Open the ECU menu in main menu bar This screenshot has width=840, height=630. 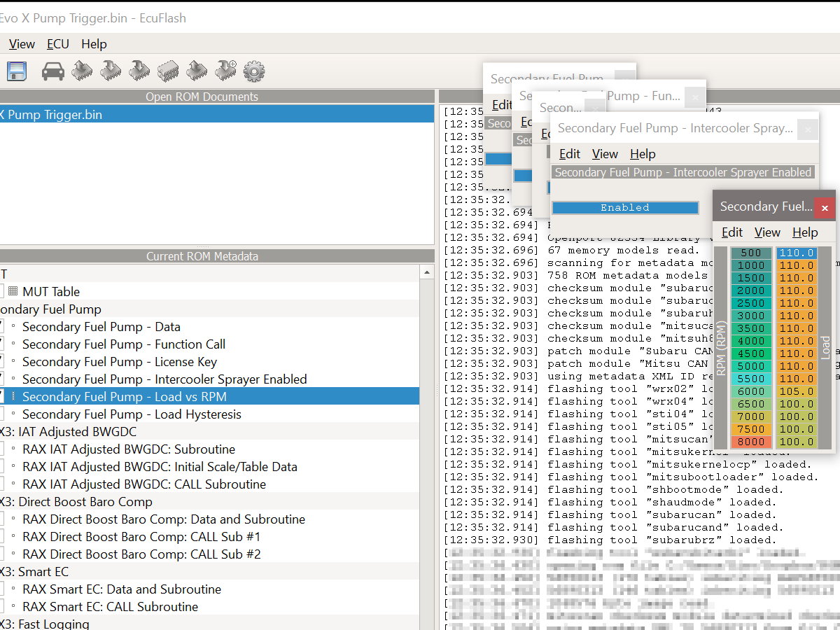(x=57, y=44)
